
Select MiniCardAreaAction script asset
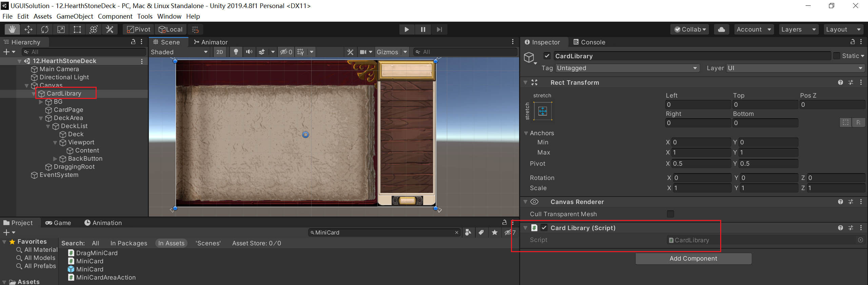click(106, 278)
